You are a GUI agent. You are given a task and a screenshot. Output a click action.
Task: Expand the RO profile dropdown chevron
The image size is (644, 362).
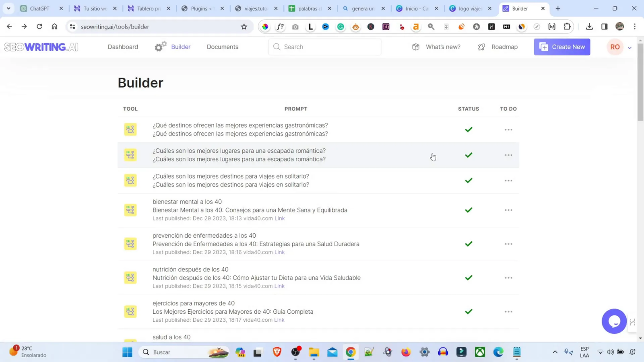click(x=630, y=47)
